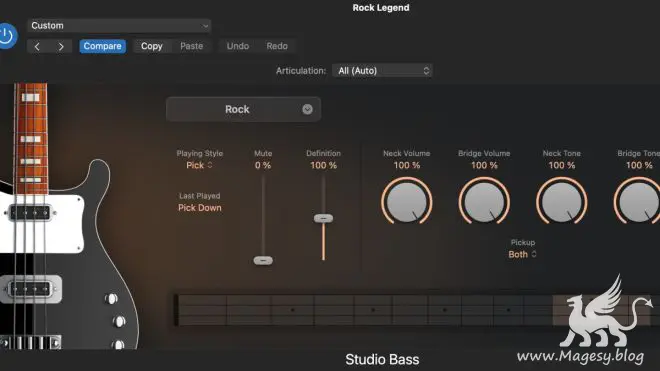Click the Pick Down last played text
This screenshot has height=371, width=660.
(200, 208)
